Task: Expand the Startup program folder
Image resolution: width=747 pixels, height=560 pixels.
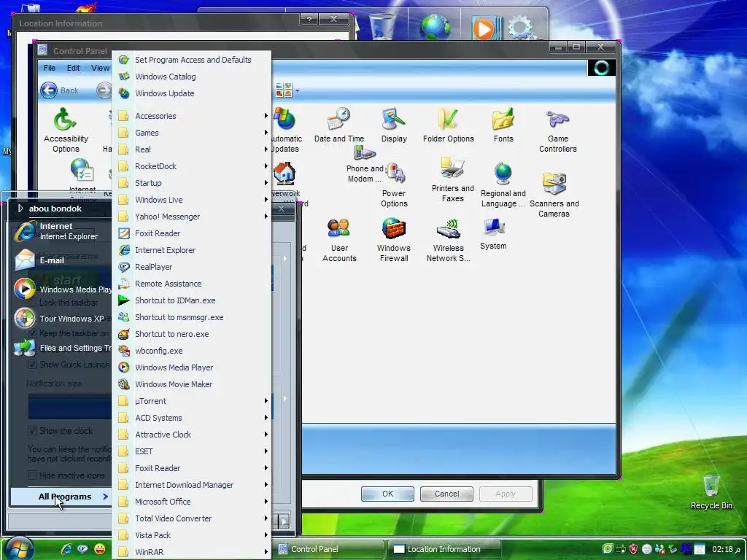Action: click(192, 183)
